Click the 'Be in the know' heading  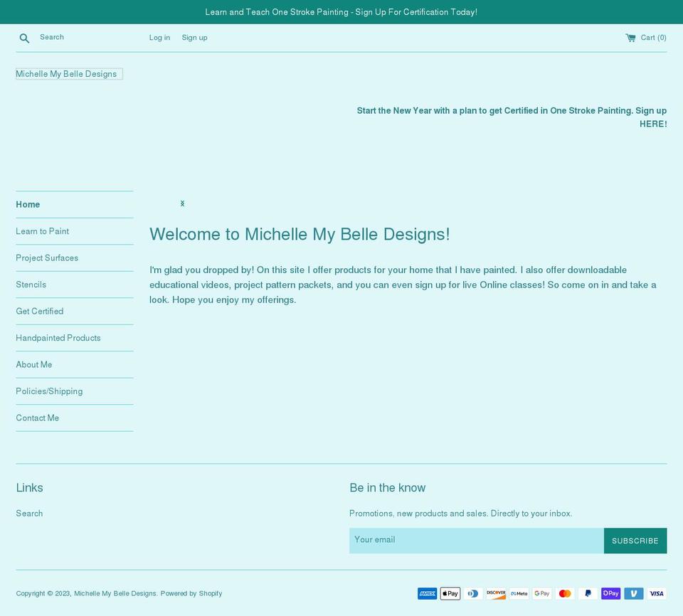(387, 487)
